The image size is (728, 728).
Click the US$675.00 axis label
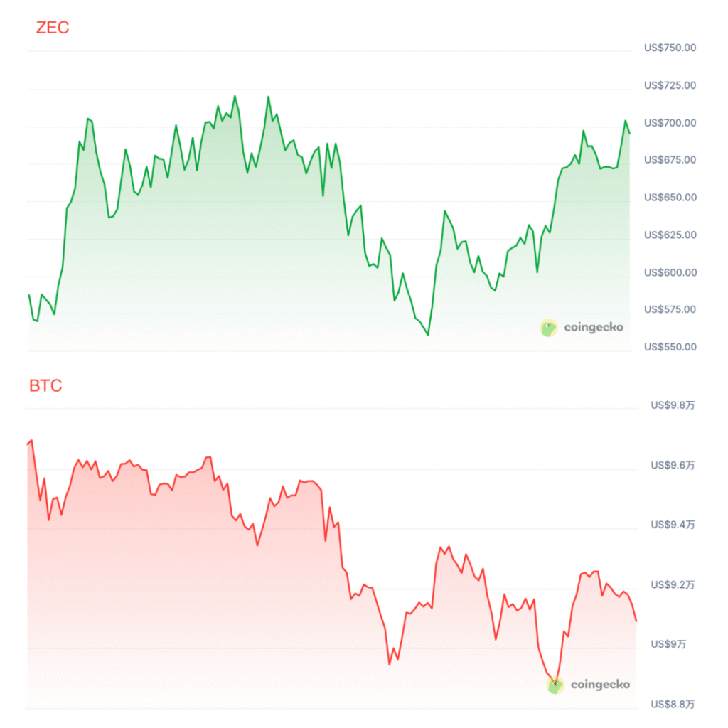tap(670, 159)
